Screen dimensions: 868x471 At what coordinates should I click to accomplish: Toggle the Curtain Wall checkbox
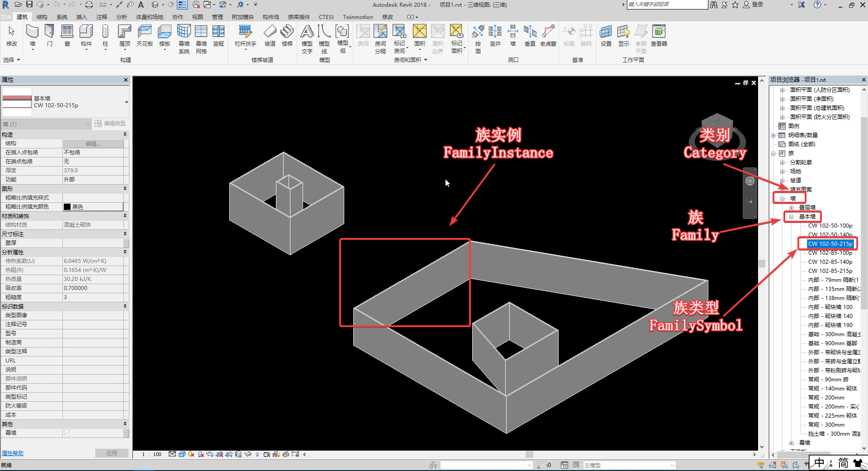[67, 433]
